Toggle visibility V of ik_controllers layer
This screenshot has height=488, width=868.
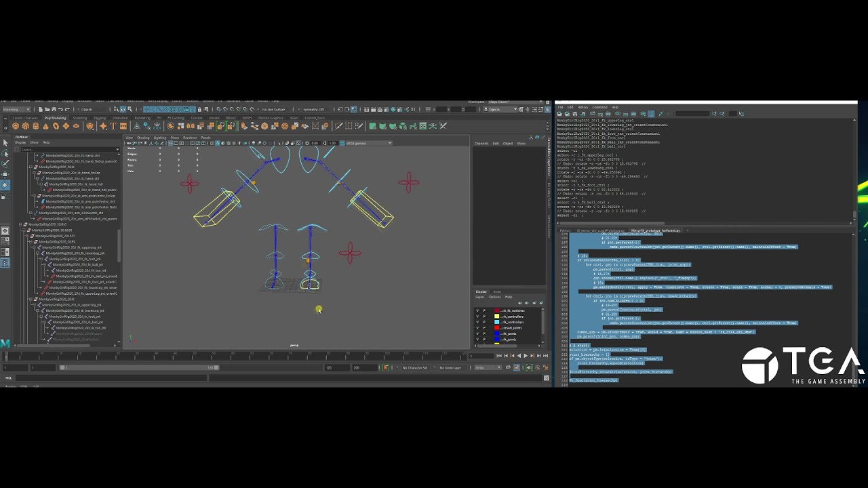click(477, 317)
